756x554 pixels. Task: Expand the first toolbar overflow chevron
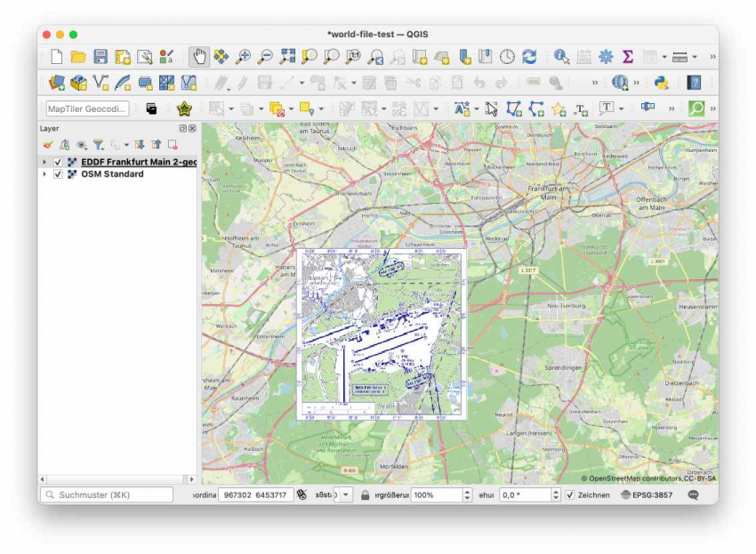click(712, 57)
